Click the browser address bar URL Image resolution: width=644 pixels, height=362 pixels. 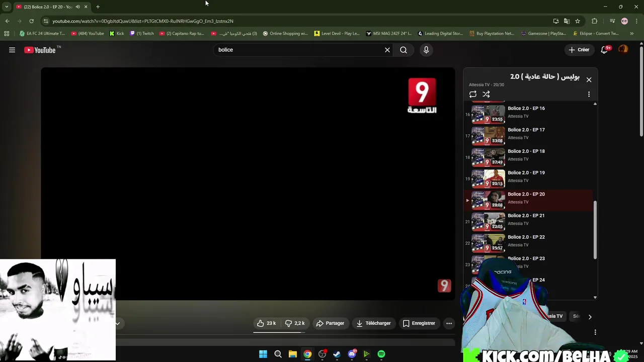(143, 21)
